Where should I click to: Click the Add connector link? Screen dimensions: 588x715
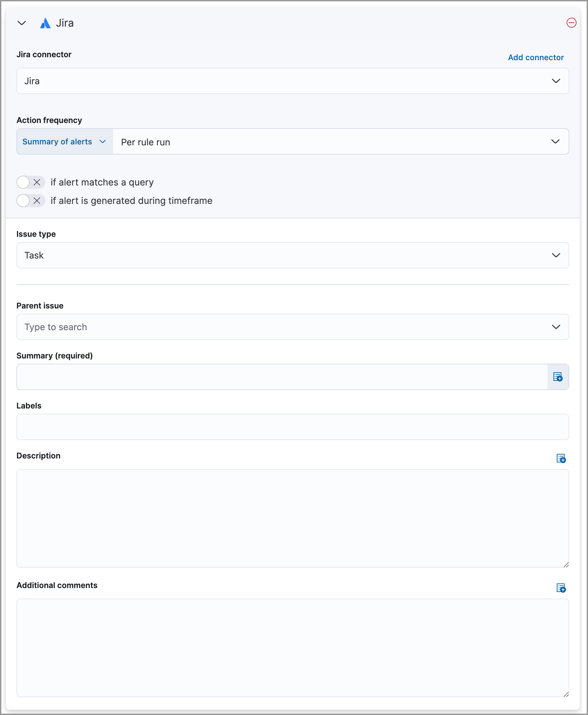535,57
